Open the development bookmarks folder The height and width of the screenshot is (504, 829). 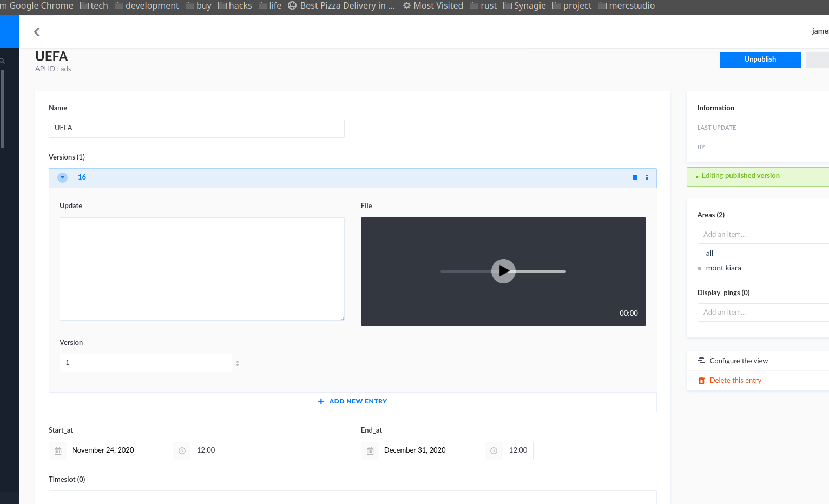point(147,6)
